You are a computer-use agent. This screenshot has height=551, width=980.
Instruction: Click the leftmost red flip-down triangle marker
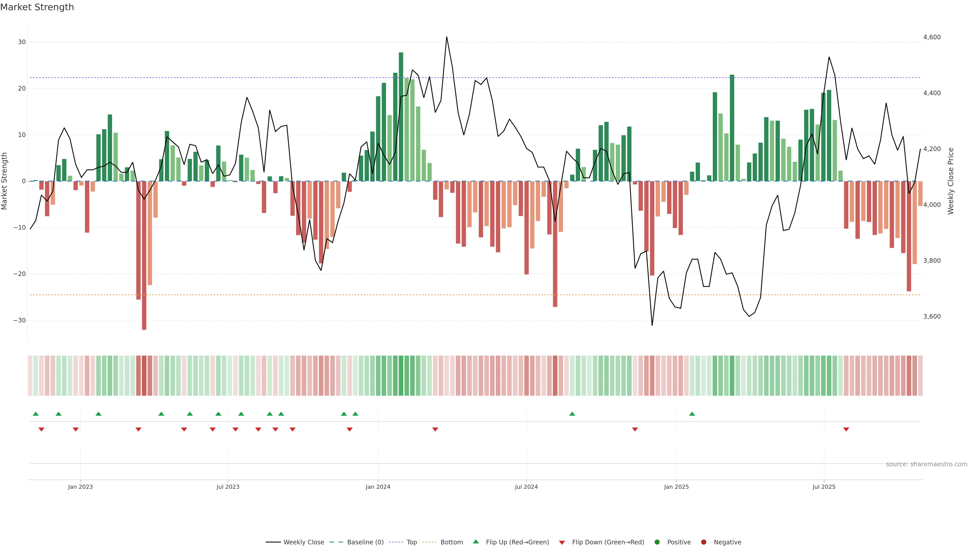tap(41, 429)
